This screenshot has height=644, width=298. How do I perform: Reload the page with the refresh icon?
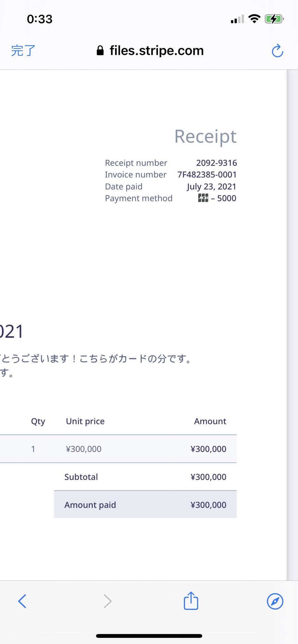coord(277,51)
